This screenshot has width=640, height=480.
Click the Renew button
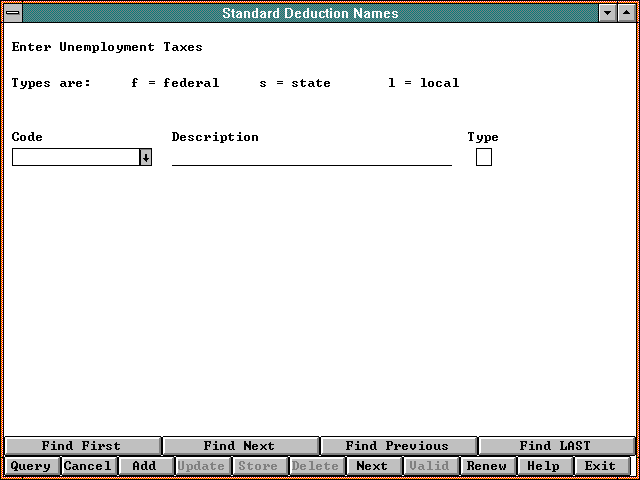(x=487, y=466)
